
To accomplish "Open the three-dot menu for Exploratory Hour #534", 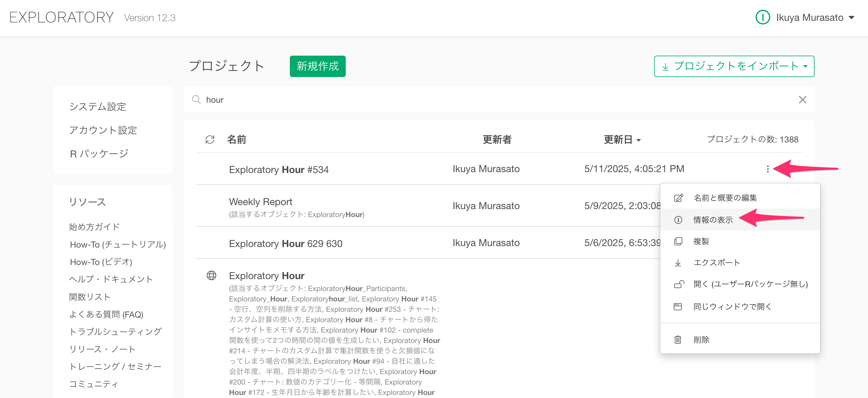I will pyautogui.click(x=768, y=169).
